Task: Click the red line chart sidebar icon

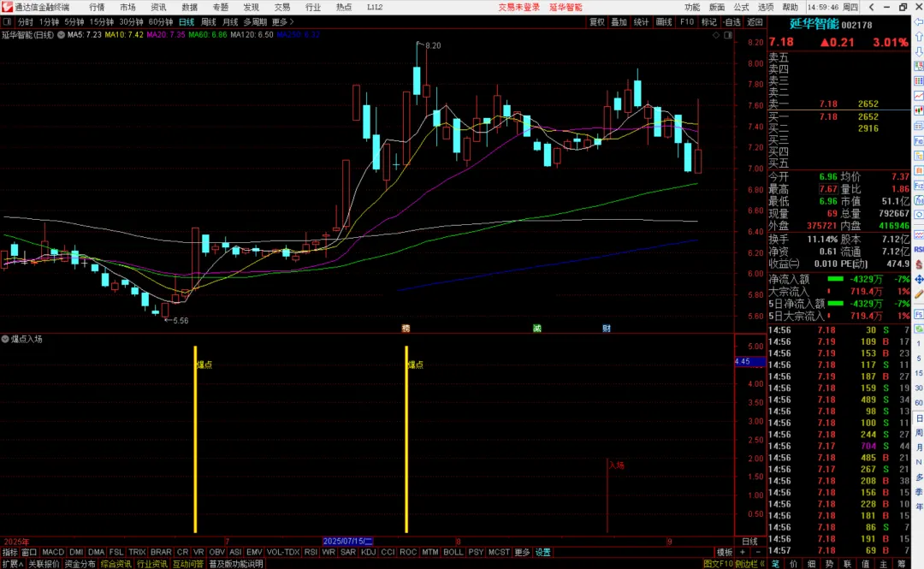Action: 919,96
